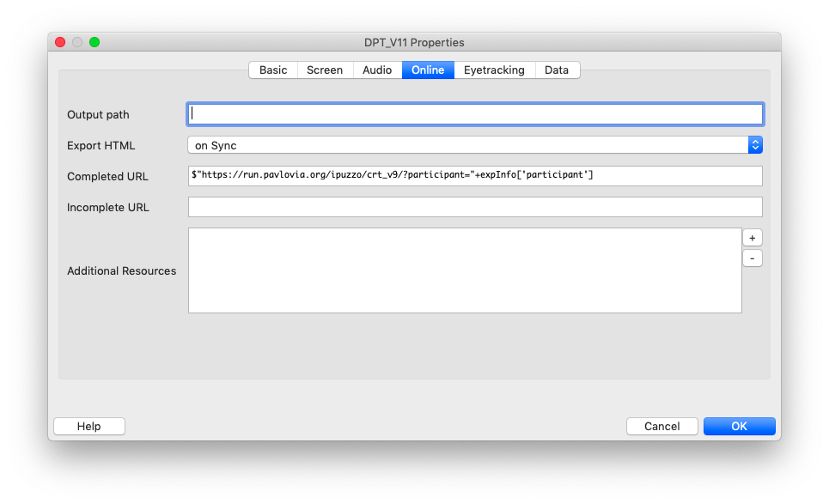Select the Online tab

(428, 70)
